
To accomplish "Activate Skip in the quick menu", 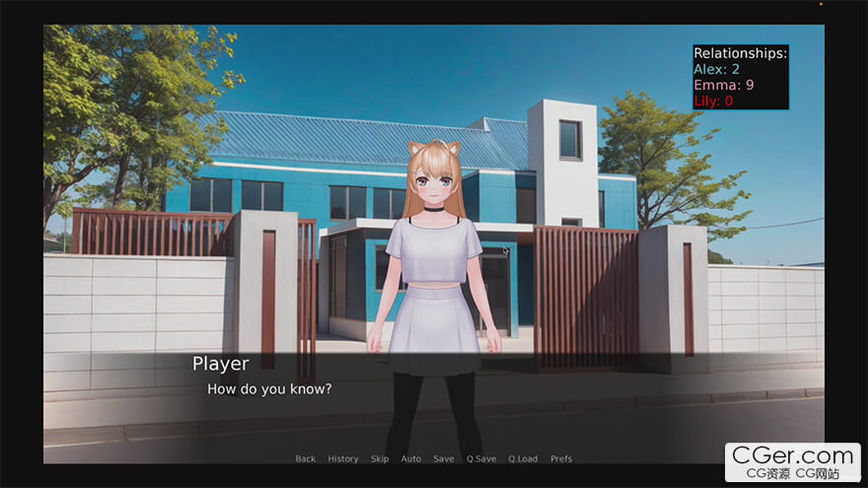I will [380, 458].
